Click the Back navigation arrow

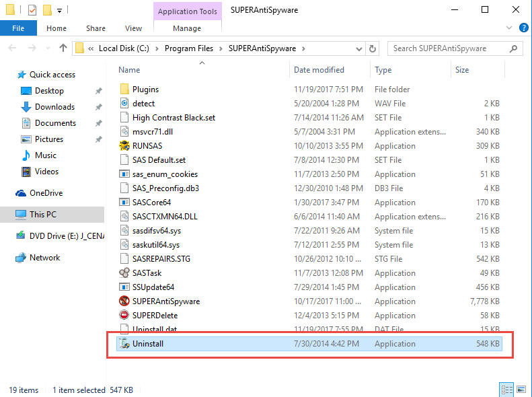[x=13, y=48]
